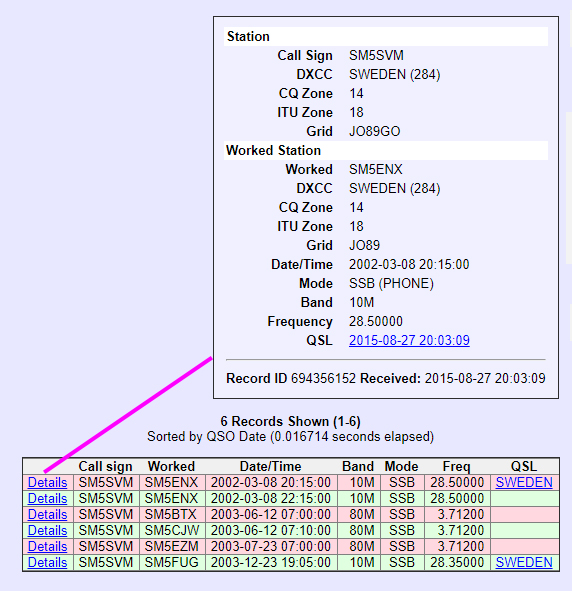Click the Worked column header

point(171,467)
